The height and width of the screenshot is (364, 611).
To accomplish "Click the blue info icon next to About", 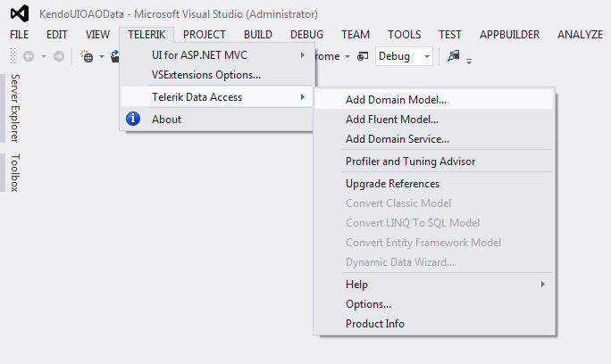I will (x=133, y=119).
